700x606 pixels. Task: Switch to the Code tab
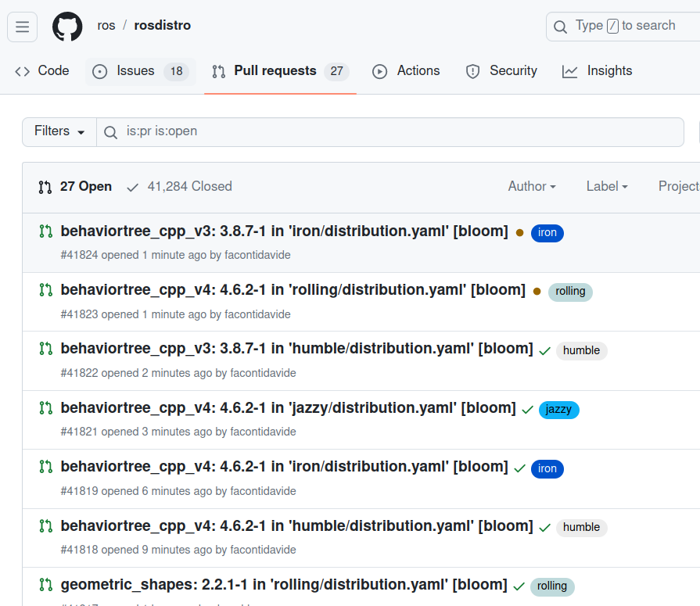[x=42, y=71]
